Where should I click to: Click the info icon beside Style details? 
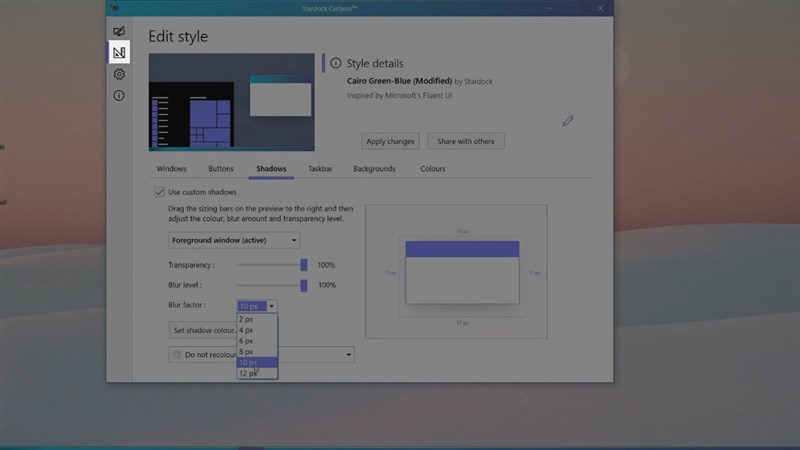point(335,63)
